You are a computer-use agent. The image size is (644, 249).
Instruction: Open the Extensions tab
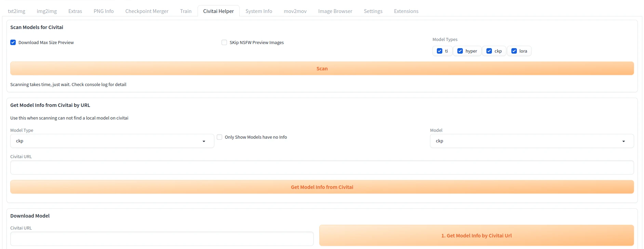click(406, 11)
